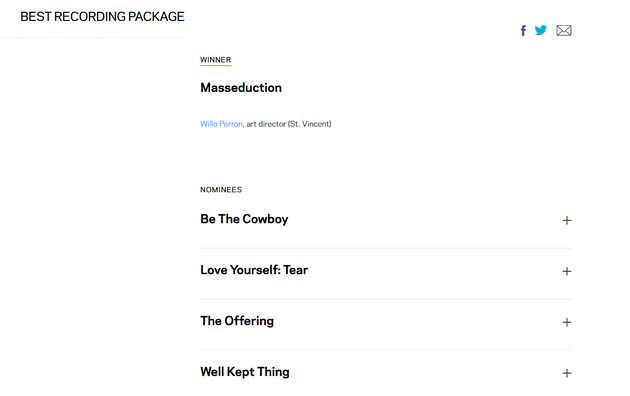Share by email using envelope icon

pyautogui.click(x=564, y=31)
